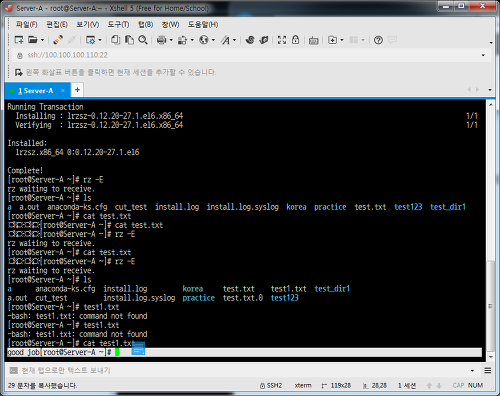Screen dimensions: 500x396
Task: Click the status bar up arrow icon
Action: click(429, 386)
